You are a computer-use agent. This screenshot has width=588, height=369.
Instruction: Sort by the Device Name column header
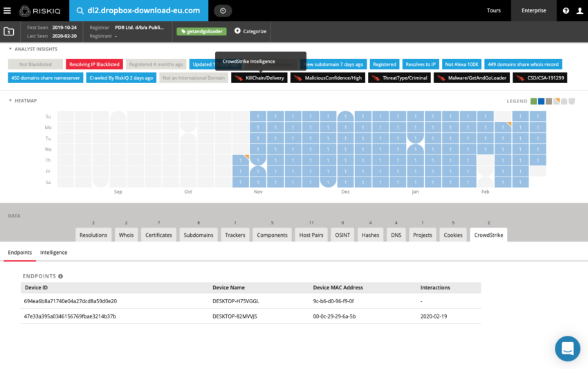tap(228, 287)
